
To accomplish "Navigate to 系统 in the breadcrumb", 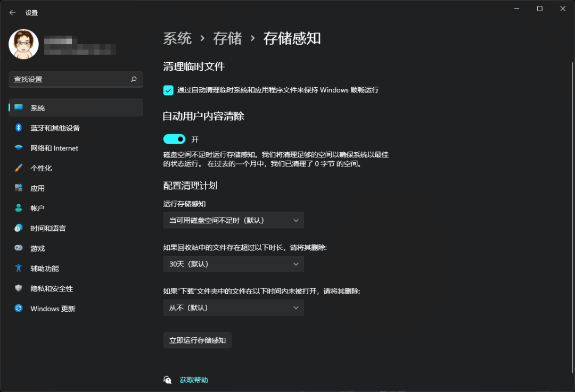I will 177,38.
